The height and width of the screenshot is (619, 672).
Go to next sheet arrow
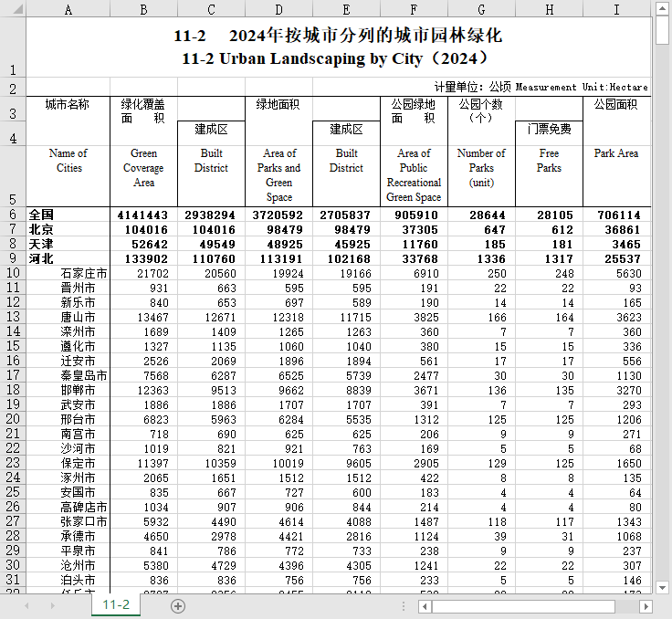pos(53,605)
